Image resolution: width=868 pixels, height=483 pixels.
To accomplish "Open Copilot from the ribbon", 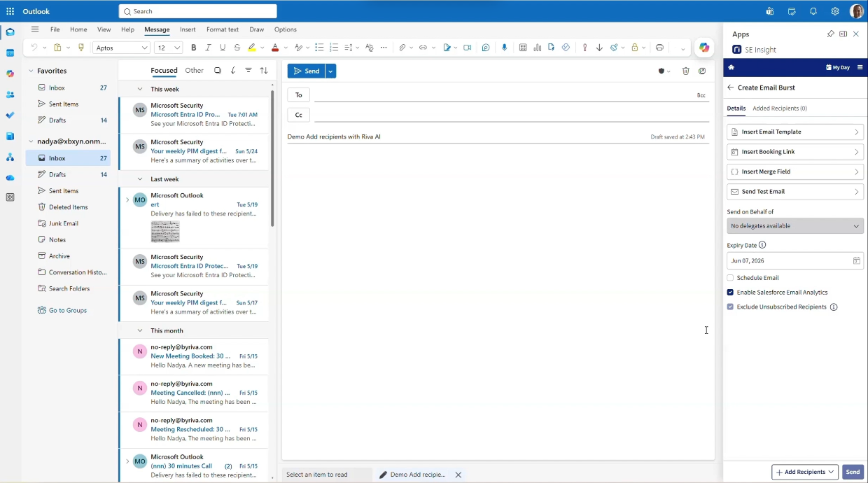I will 704,48.
